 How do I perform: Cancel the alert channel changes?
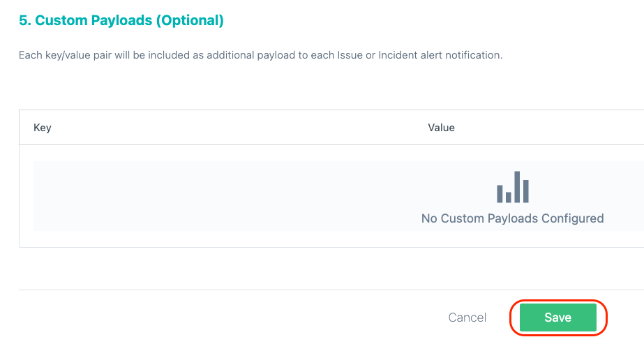tap(467, 317)
